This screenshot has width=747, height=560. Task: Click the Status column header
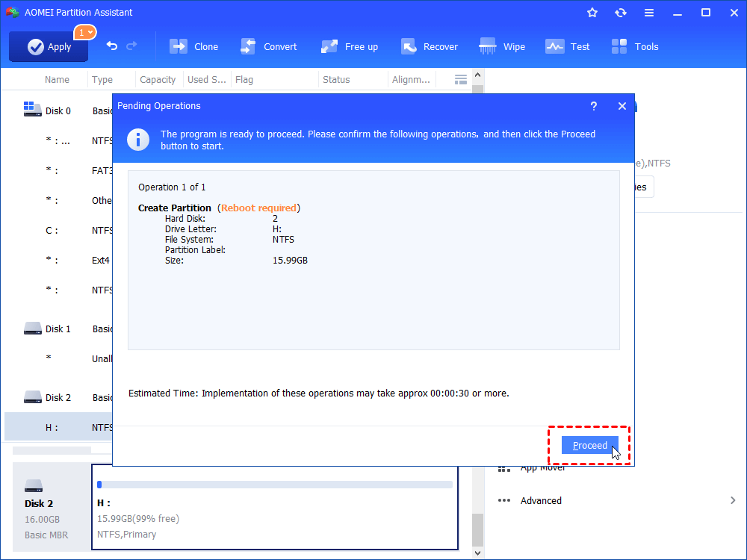pyautogui.click(x=336, y=80)
